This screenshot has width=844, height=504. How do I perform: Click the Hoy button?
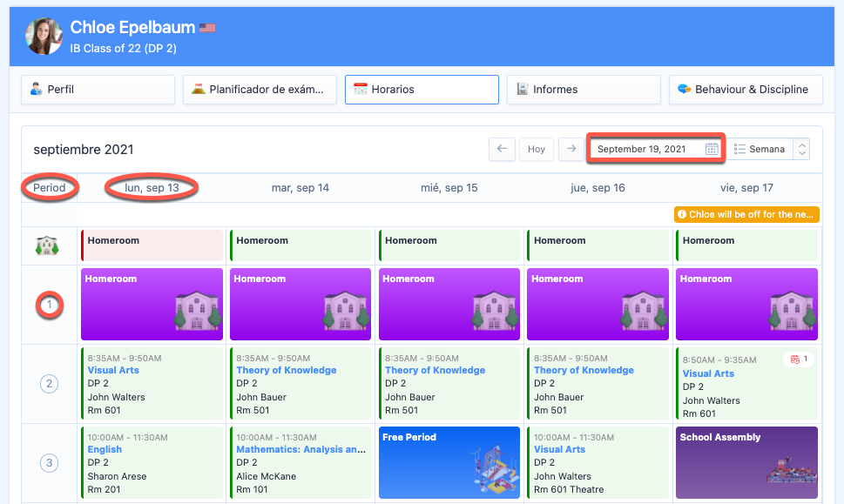tap(537, 149)
